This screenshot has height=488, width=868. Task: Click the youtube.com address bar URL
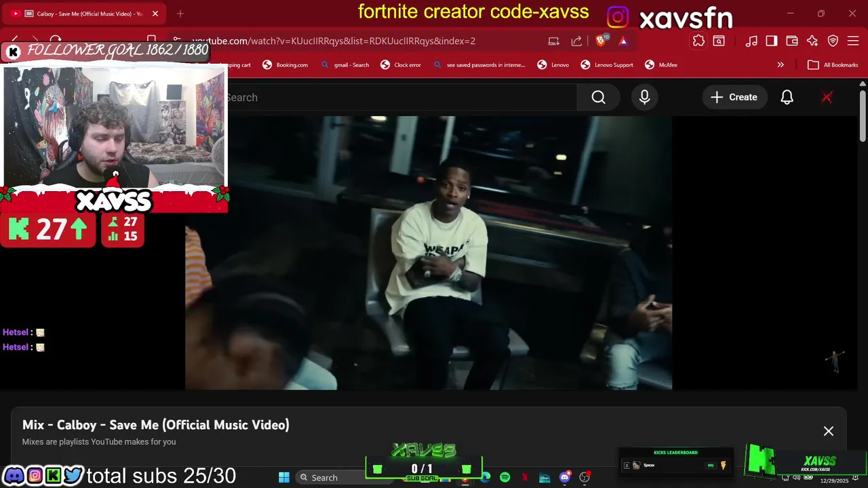coord(334,41)
